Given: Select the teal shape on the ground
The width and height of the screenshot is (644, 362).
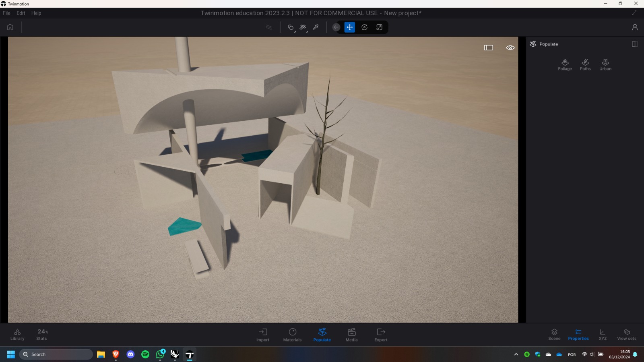Looking at the screenshot, I should pyautogui.click(x=184, y=226).
